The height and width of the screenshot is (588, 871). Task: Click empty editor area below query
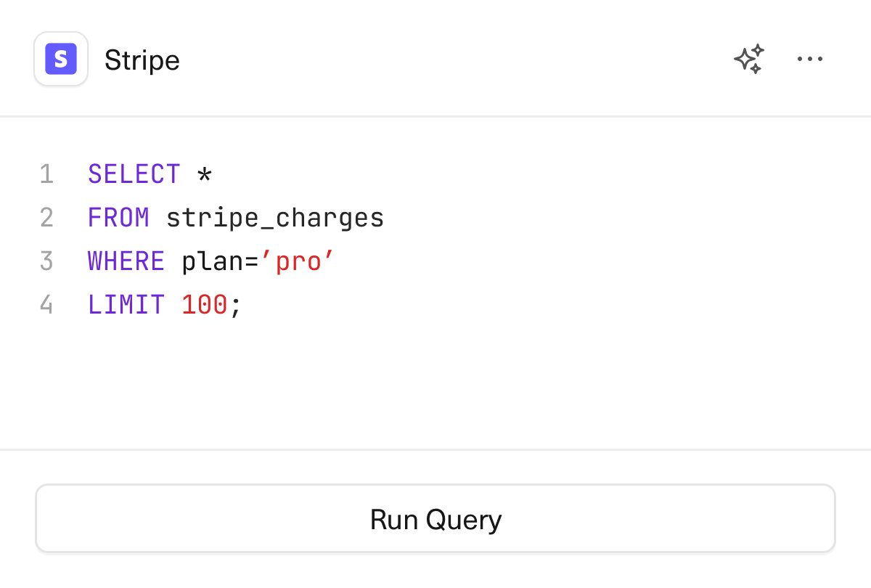pyautogui.click(x=435, y=385)
